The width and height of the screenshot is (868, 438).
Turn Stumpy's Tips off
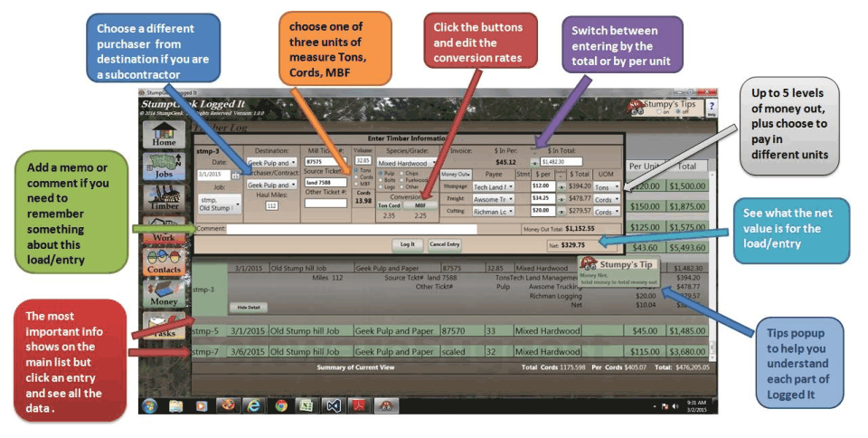click(677, 112)
